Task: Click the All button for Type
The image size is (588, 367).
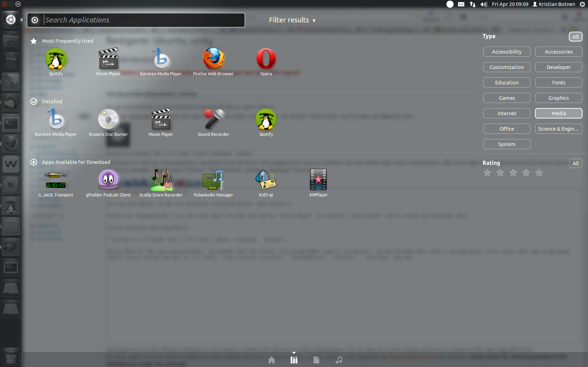Action: pos(575,37)
